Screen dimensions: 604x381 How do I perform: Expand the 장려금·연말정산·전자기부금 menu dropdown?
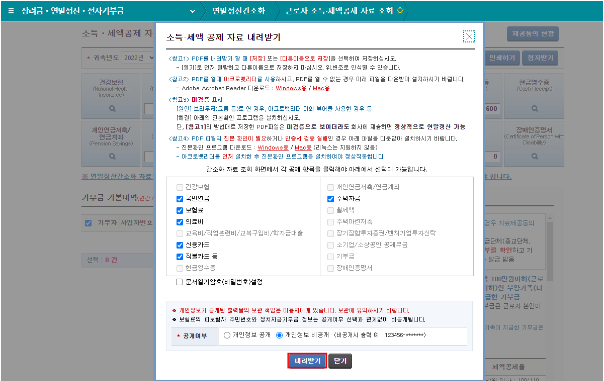(x=192, y=11)
